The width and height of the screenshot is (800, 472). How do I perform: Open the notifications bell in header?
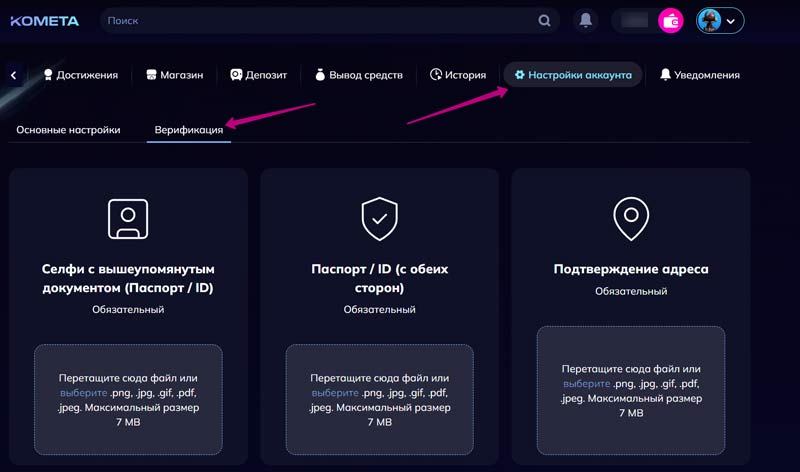[585, 20]
